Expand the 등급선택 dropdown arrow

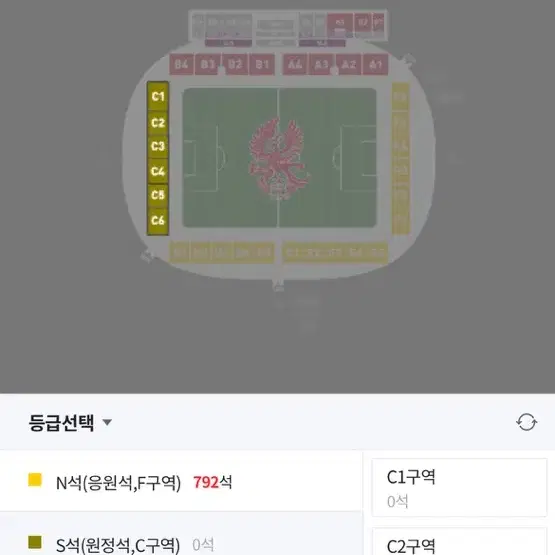(x=107, y=422)
